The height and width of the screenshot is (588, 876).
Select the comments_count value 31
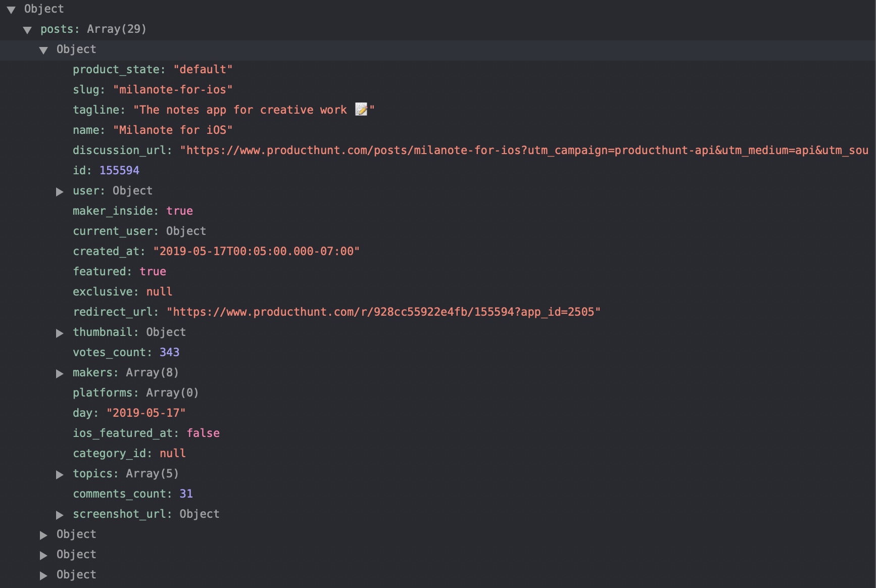pyautogui.click(x=186, y=494)
